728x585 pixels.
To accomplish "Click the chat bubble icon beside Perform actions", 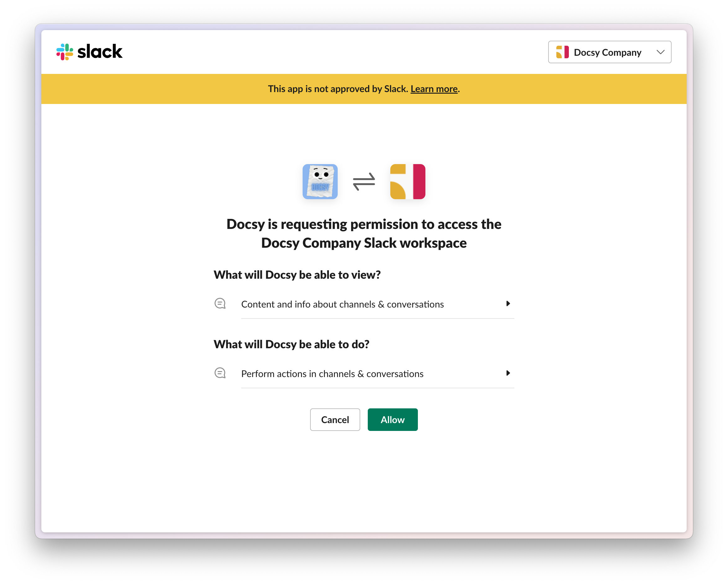I will coord(220,373).
